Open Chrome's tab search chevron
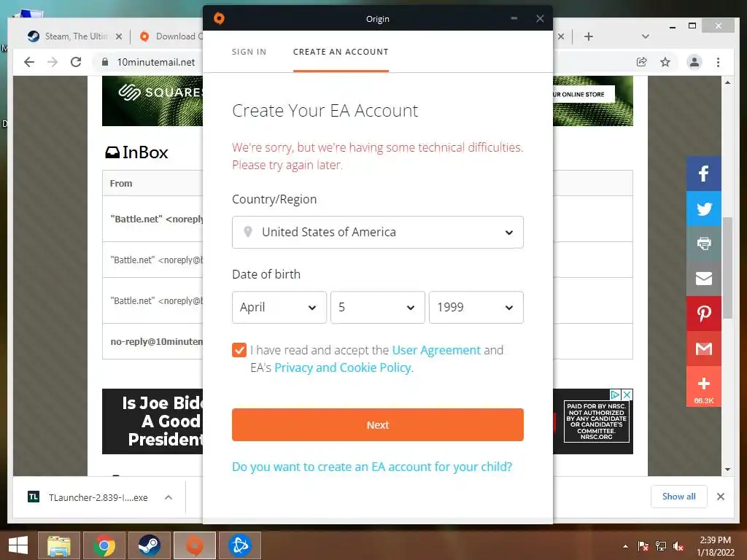Viewport: 747px width, 560px height. 646,36
